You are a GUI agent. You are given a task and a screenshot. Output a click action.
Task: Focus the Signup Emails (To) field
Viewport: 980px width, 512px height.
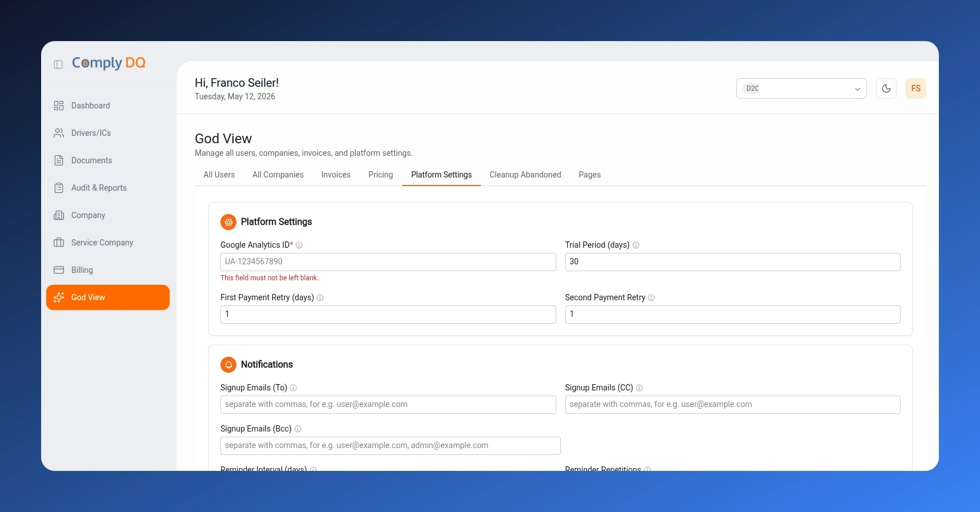[x=388, y=405]
